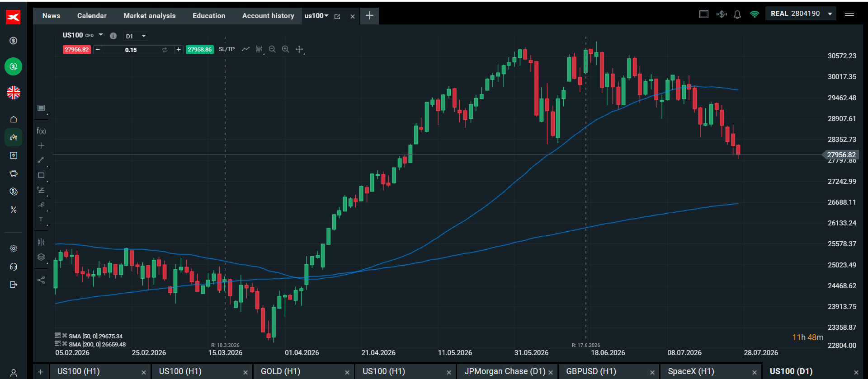Open the Calendar tab
The image size is (868, 379).
[x=92, y=16]
